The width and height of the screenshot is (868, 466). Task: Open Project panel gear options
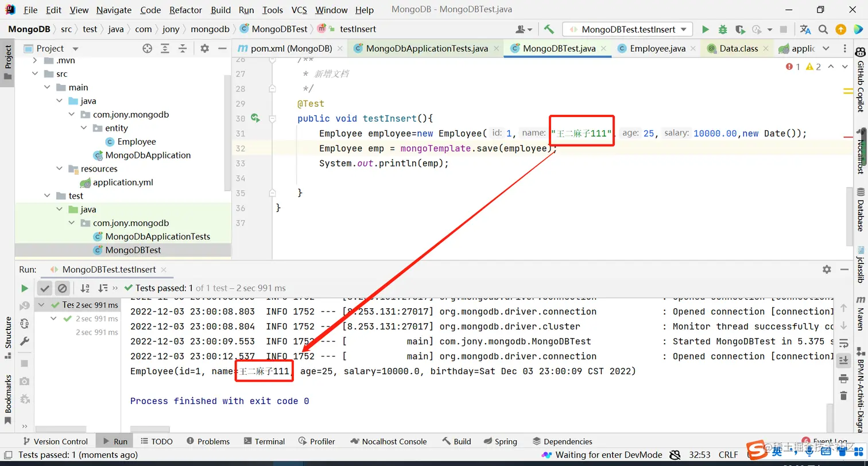point(205,49)
